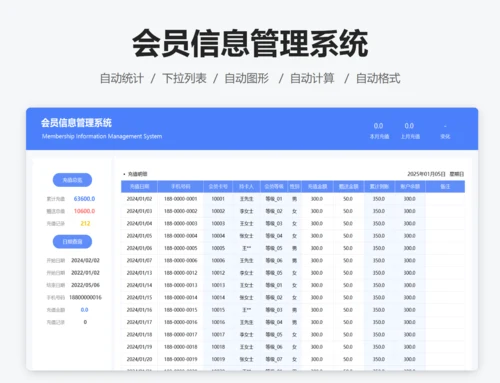
Task: Select the red gifted total 10600.0
Action: (x=84, y=211)
